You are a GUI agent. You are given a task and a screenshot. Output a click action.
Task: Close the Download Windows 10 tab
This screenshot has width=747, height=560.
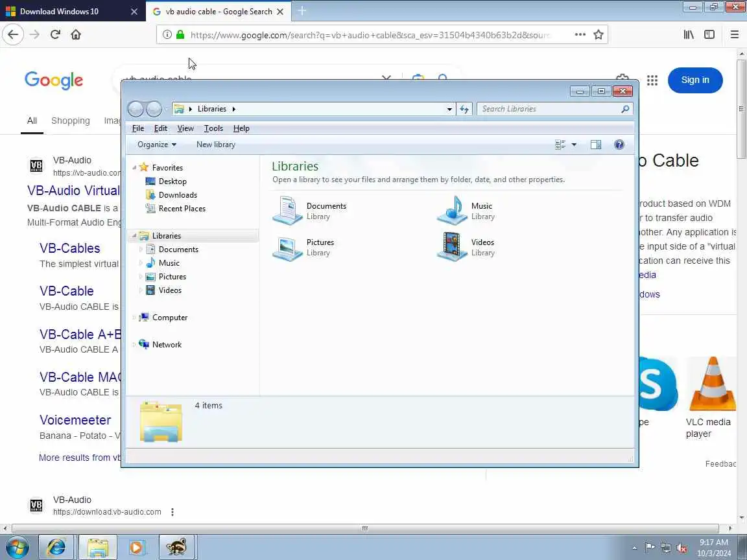click(x=134, y=12)
